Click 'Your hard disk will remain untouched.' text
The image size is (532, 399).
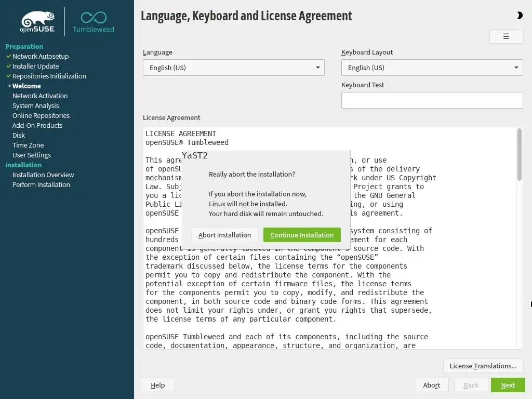(x=265, y=214)
